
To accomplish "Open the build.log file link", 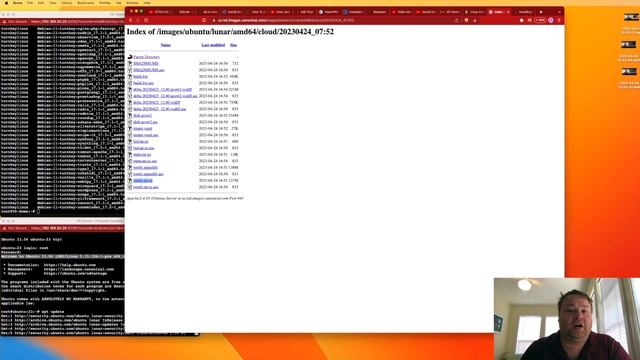I will pos(140,77).
